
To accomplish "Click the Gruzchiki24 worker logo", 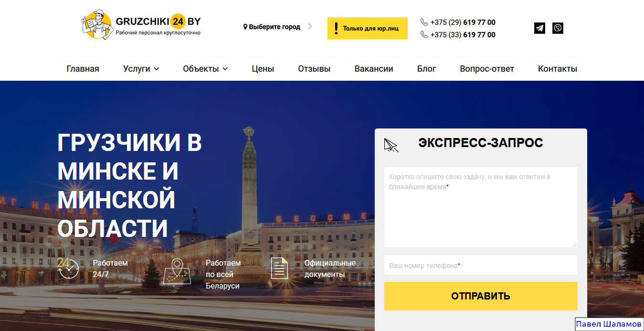I will [x=96, y=25].
